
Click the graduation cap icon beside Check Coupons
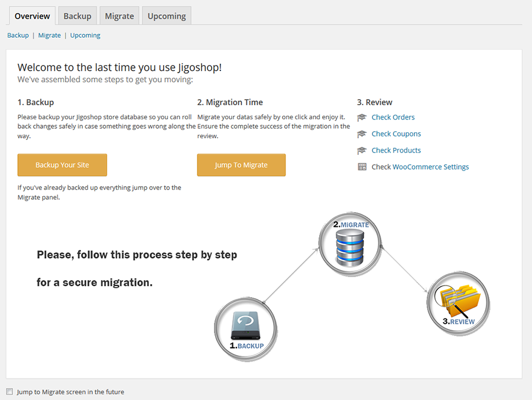click(x=362, y=134)
